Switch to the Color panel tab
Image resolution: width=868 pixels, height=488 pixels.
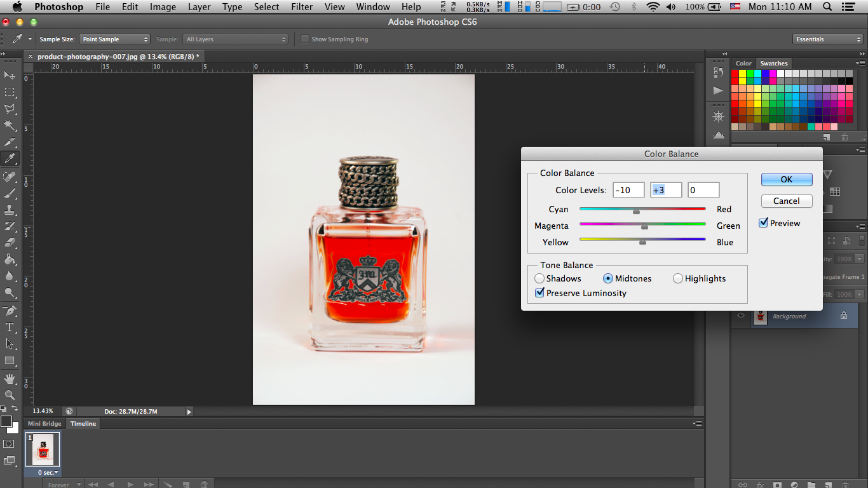pos(743,64)
